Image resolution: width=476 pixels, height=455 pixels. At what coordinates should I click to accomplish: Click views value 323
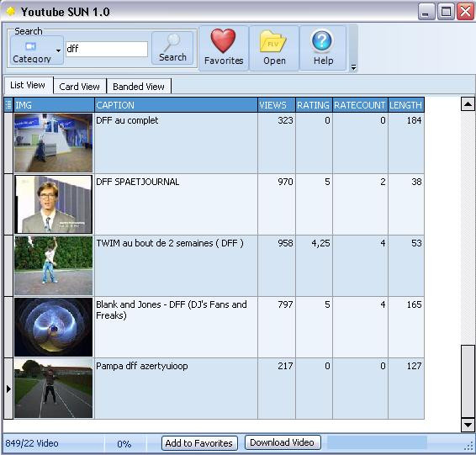(x=285, y=120)
